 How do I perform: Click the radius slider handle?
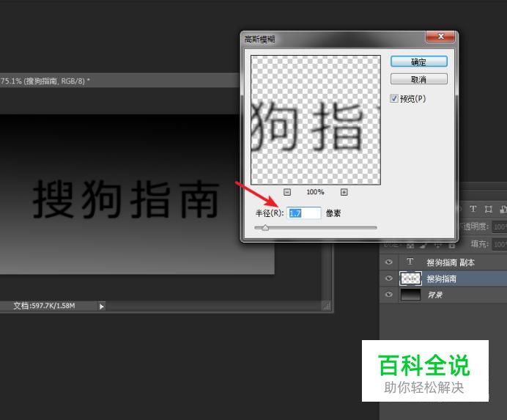tap(265, 228)
